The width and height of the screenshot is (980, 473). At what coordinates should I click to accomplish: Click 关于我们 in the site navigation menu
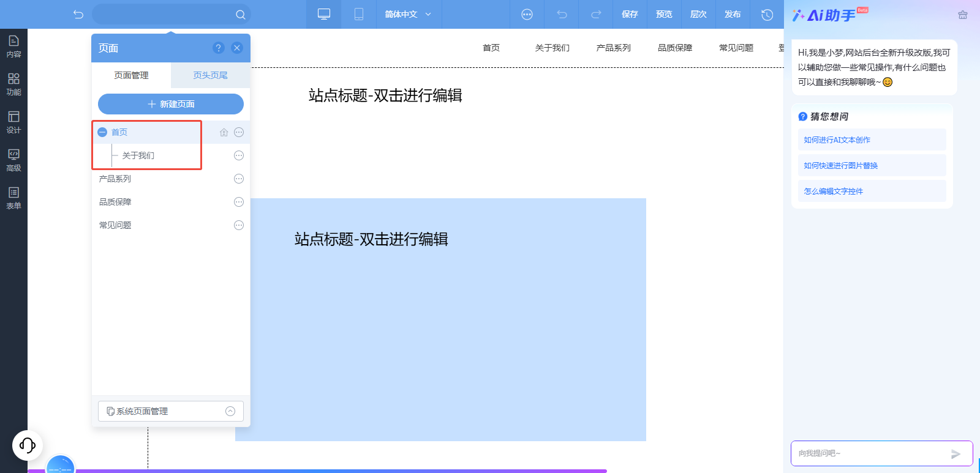coord(552,48)
